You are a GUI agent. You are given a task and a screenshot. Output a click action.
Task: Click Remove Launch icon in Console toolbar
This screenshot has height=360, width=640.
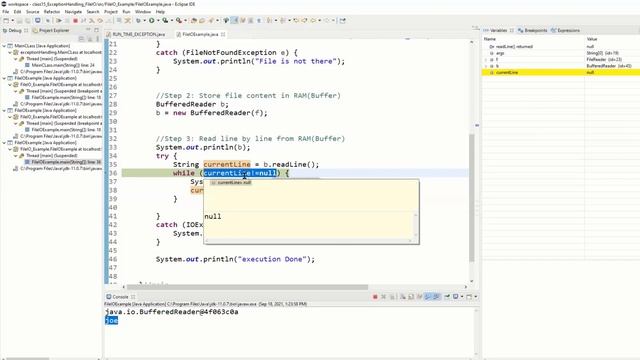[x=383, y=297]
